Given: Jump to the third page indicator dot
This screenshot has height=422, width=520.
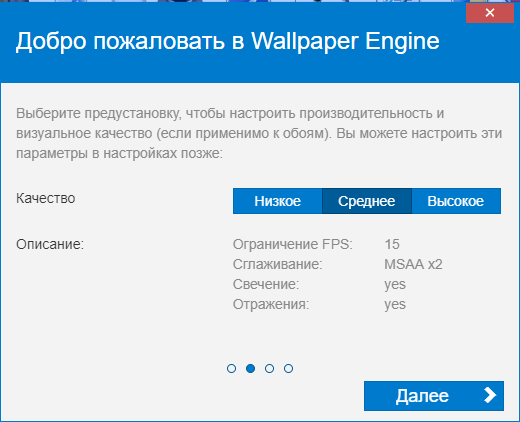Looking at the screenshot, I should pos(269,368).
